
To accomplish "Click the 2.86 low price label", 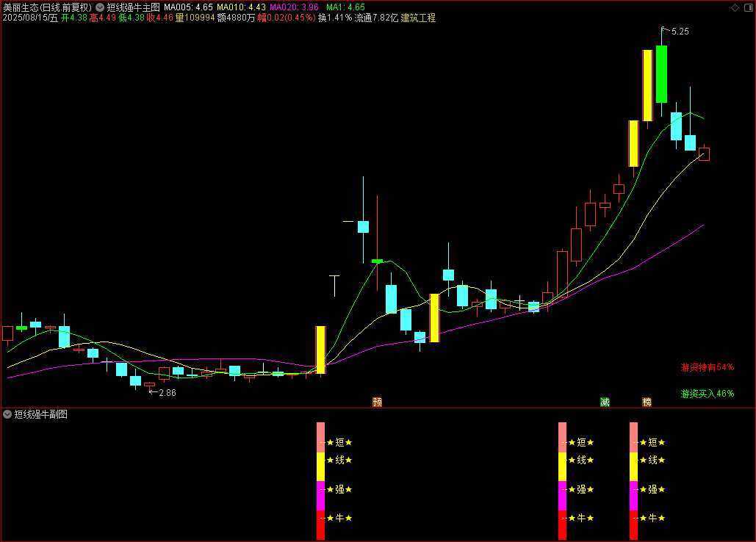I will coord(168,393).
